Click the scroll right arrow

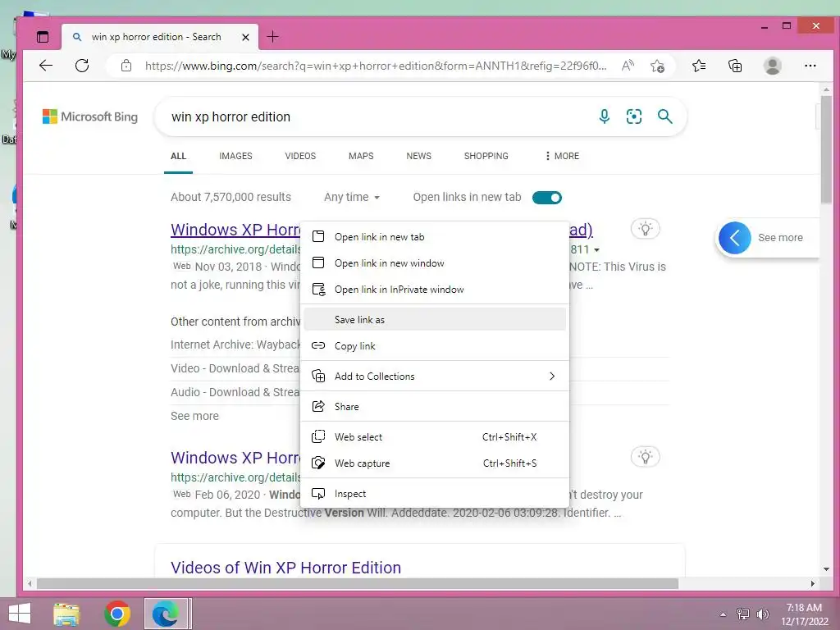coord(813,583)
